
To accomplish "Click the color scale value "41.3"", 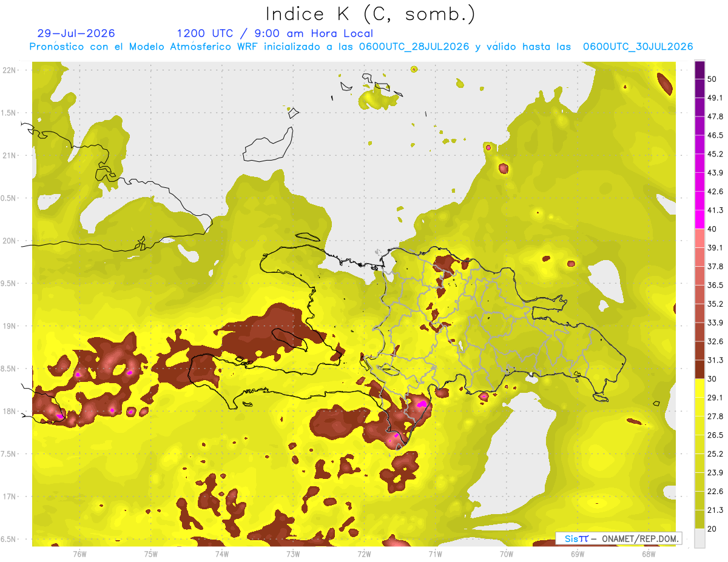I will [x=715, y=211].
